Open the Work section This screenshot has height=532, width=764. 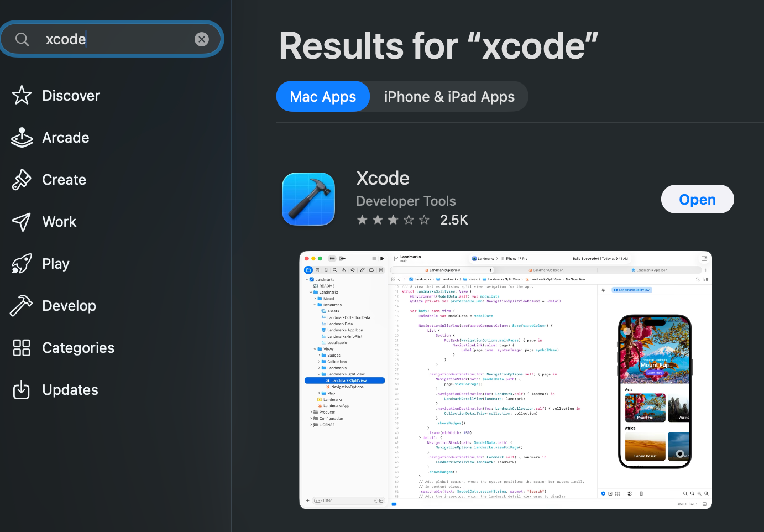point(59,222)
